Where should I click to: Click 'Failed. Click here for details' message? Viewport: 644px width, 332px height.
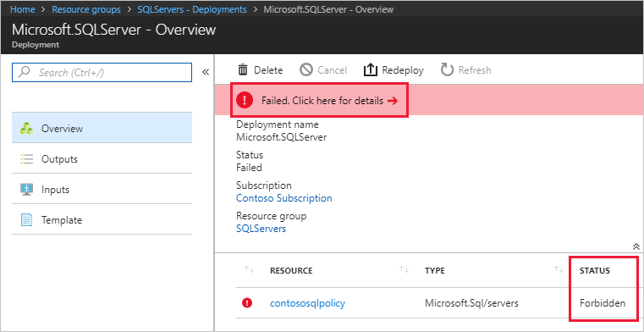(322, 101)
